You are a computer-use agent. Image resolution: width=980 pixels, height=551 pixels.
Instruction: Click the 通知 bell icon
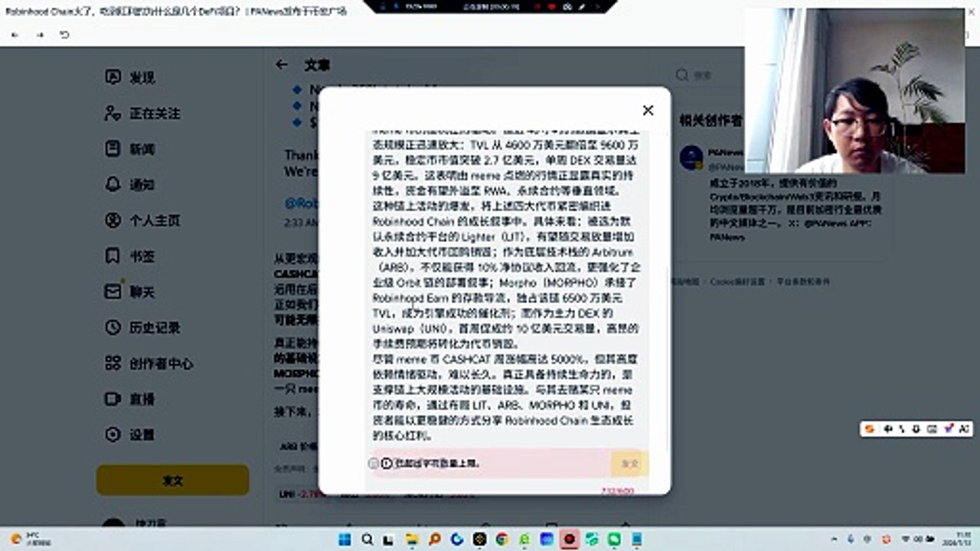(113, 184)
